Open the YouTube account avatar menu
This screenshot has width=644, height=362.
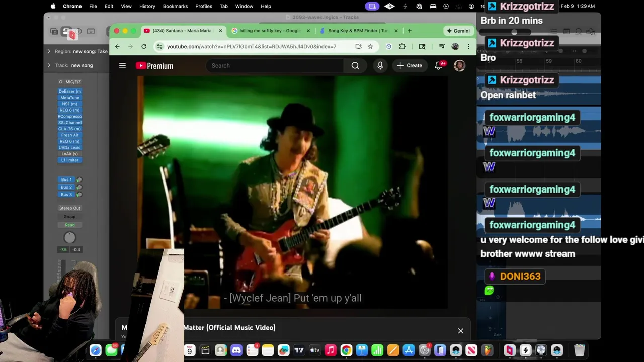click(x=459, y=66)
